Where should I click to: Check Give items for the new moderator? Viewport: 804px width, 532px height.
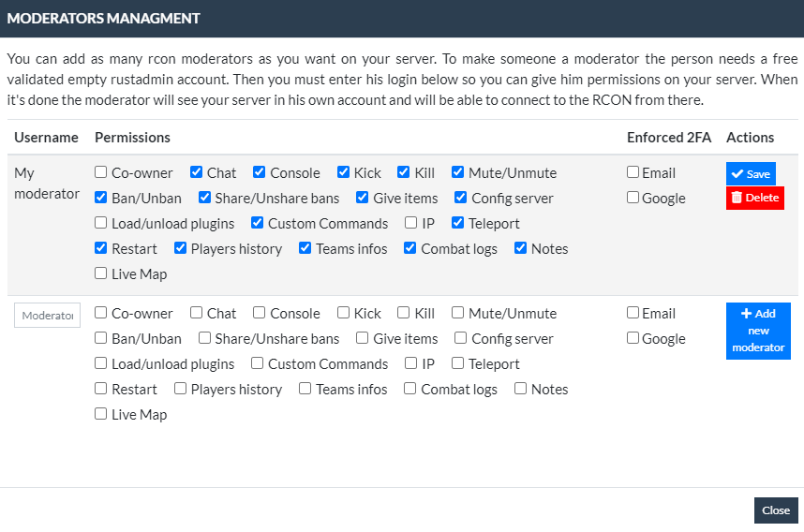pyautogui.click(x=362, y=338)
